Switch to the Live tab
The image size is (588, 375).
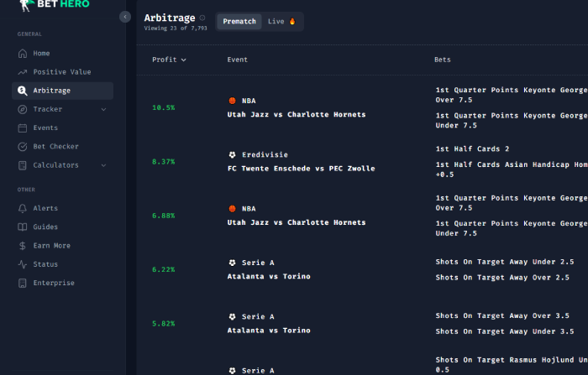pos(282,21)
